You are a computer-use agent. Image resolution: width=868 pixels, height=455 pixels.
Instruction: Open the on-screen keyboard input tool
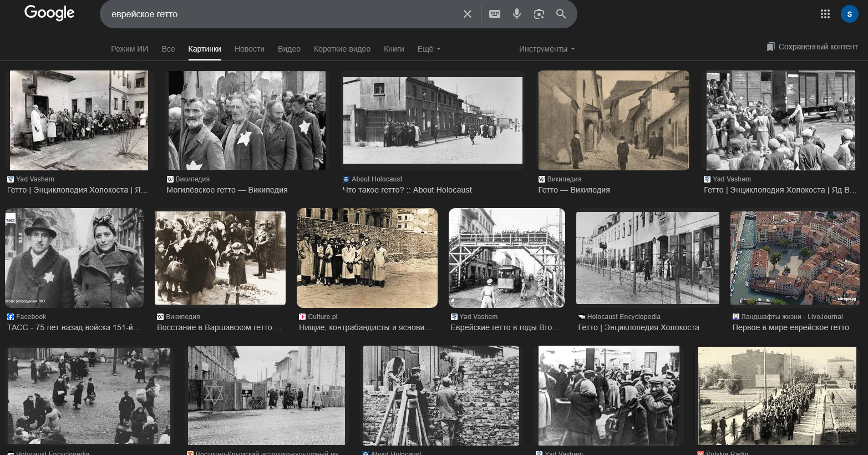pyautogui.click(x=495, y=14)
